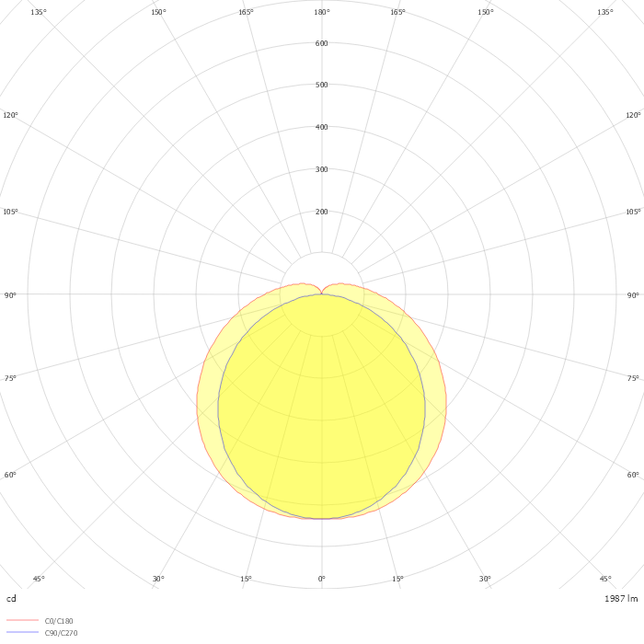Screen dimensions: 644x644
Task: Select the 600 radial scale value
Action: click(322, 43)
